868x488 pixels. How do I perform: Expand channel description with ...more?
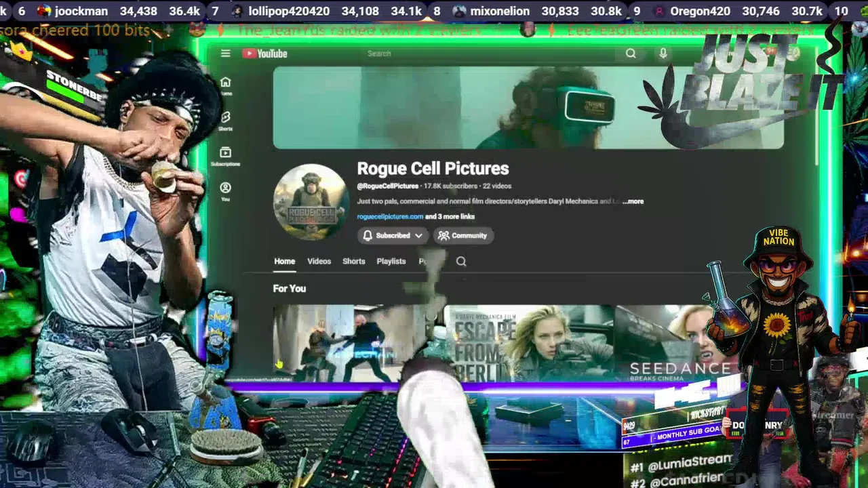click(x=633, y=201)
